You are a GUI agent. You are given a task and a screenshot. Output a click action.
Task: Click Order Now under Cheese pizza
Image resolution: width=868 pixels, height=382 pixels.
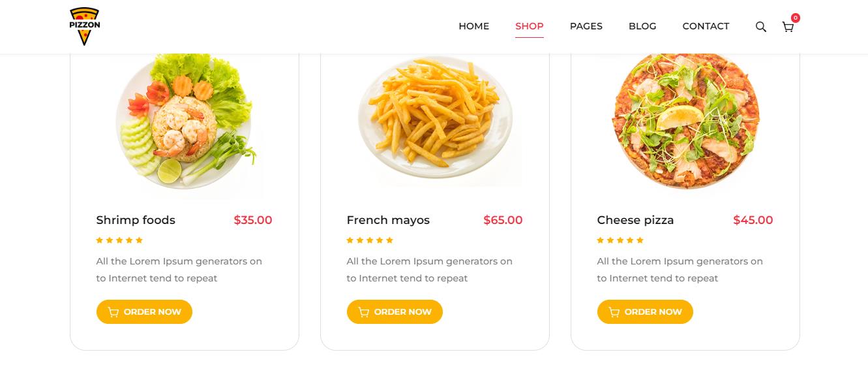[645, 311]
